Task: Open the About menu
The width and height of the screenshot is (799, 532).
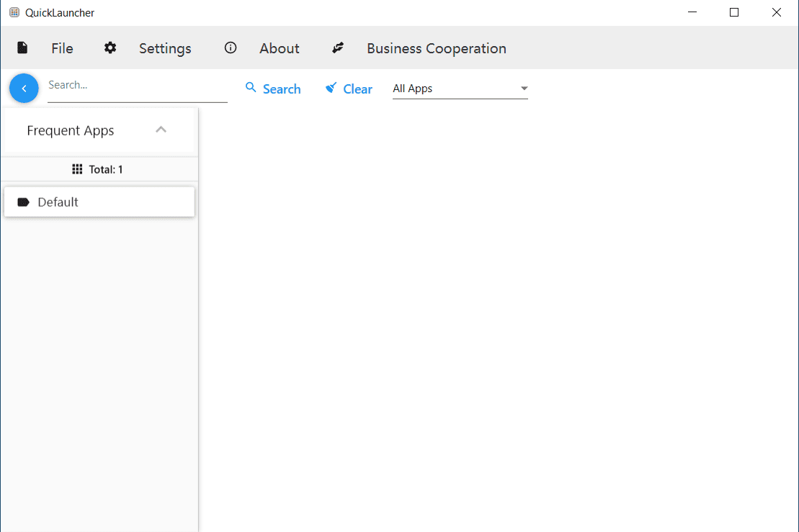Action: (x=280, y=48)
